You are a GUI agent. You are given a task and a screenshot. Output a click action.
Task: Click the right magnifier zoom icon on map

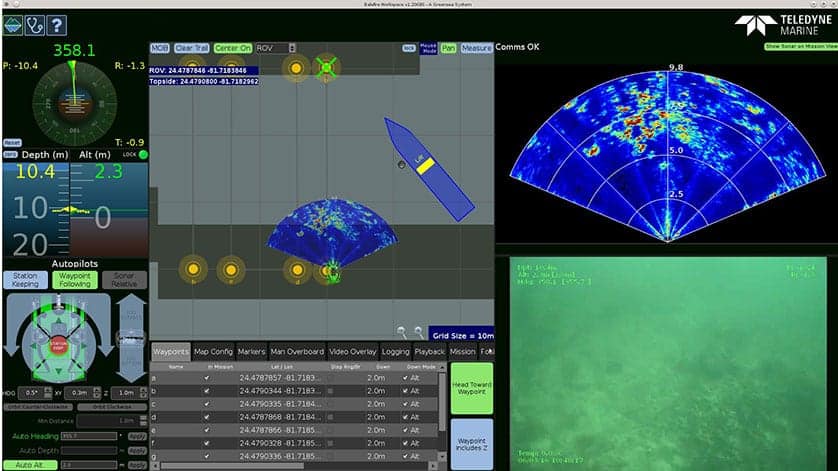point(419,333)
